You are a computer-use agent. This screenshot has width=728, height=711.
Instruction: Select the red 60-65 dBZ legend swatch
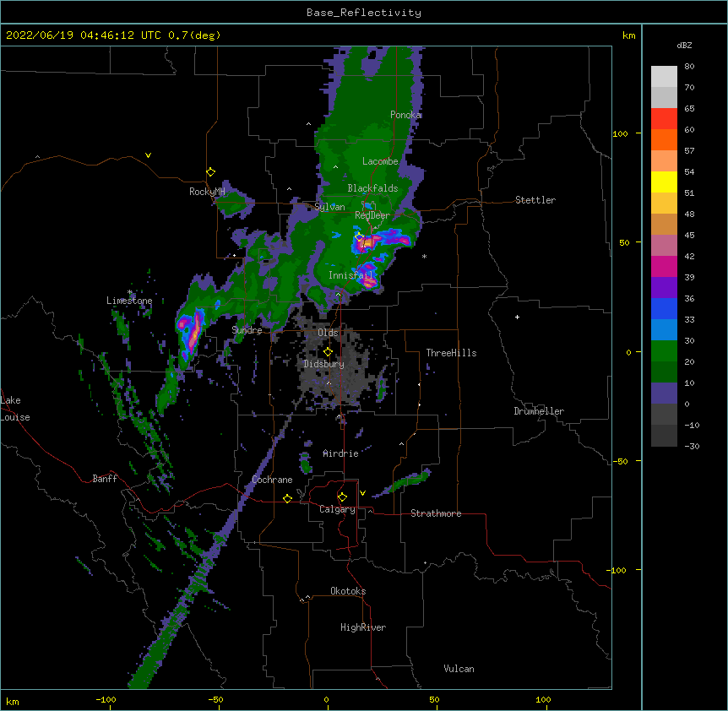click(x=664, y=119)
